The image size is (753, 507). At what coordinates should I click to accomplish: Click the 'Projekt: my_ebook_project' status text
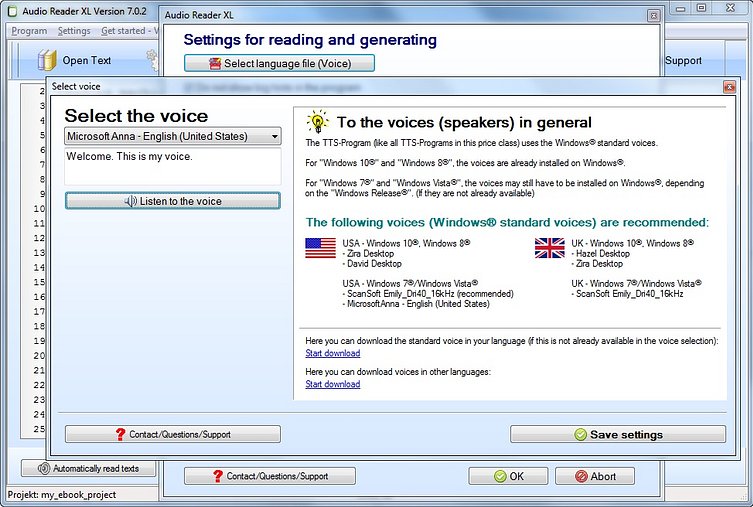coord(62,495)
